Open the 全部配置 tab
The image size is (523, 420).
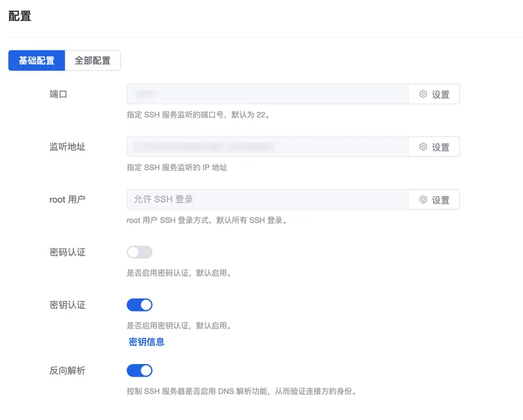[92, 60]
